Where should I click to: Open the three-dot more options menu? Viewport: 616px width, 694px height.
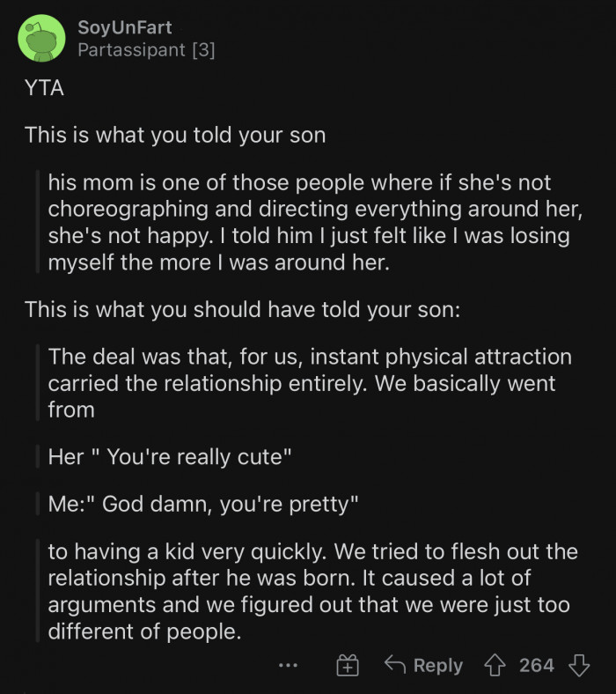coord(287,666)
